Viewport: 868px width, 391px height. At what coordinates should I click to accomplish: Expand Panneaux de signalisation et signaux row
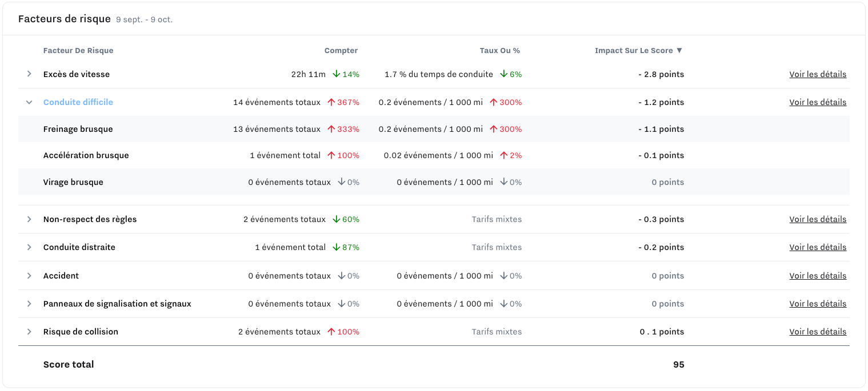click(x=29, y=304)
